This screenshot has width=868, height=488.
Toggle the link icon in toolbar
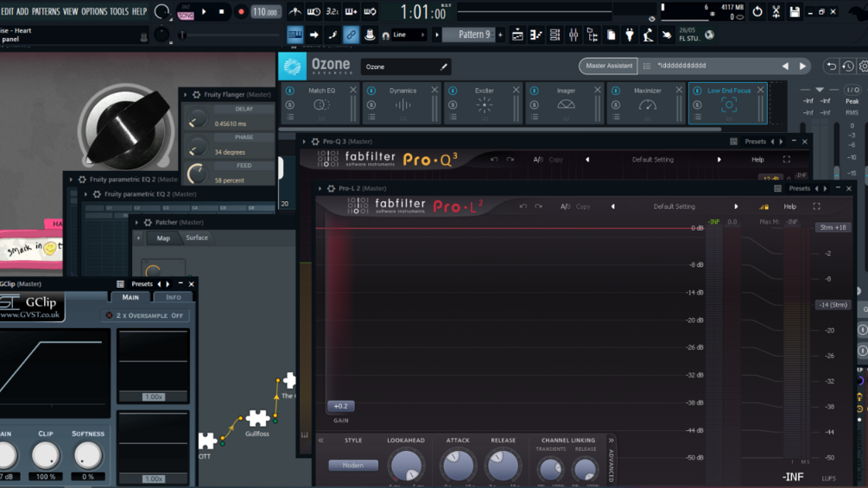coord(351,35)
